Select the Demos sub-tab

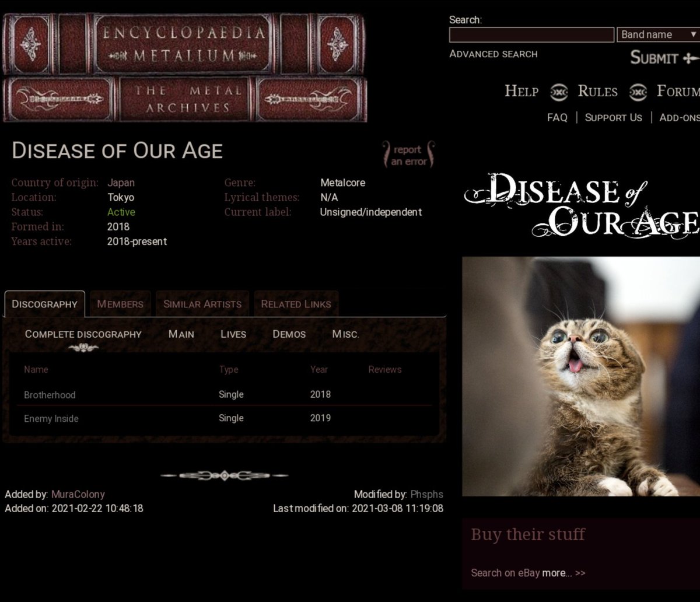point(289,334)
